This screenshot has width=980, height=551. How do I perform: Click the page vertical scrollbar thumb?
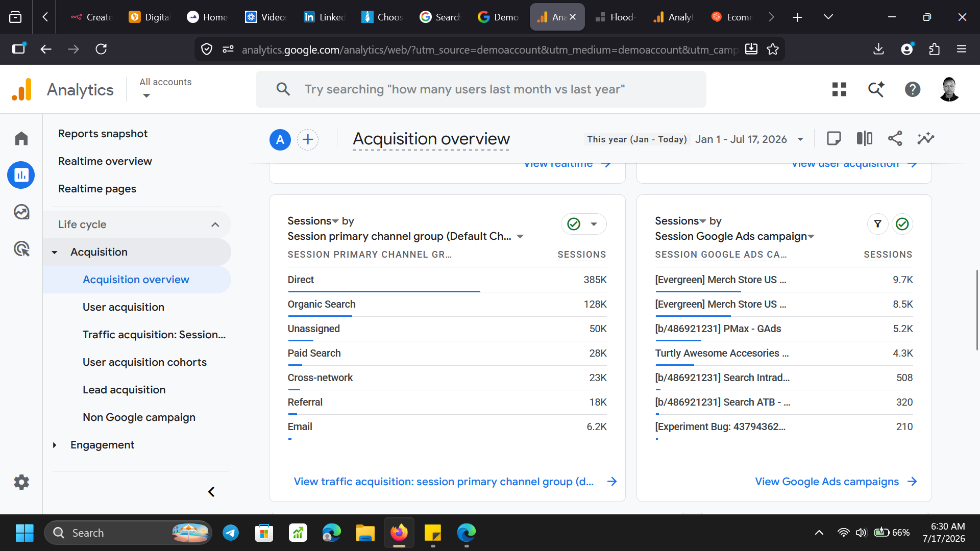[977, 310]
